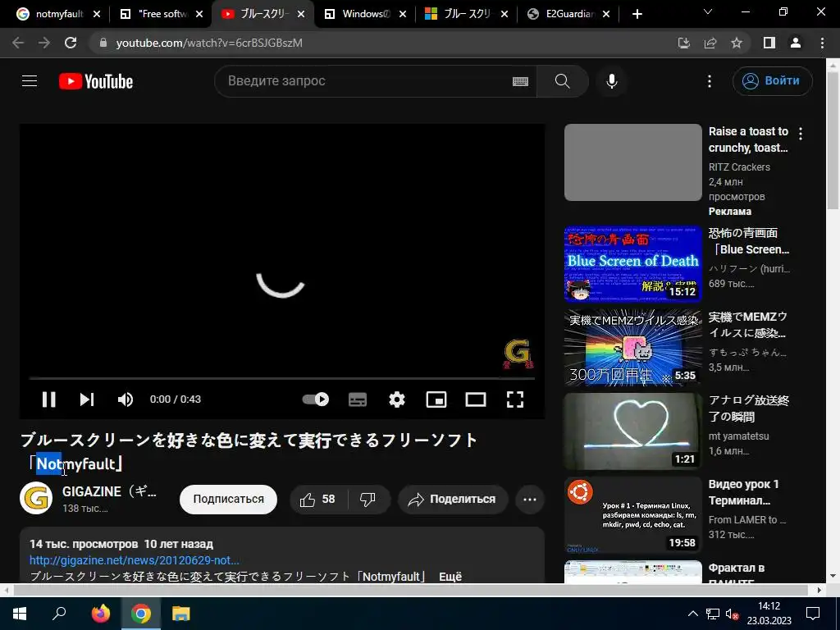Toggle subtitles in the player
The width and height of the screenshot is (840, 630).
pos(358,399)
